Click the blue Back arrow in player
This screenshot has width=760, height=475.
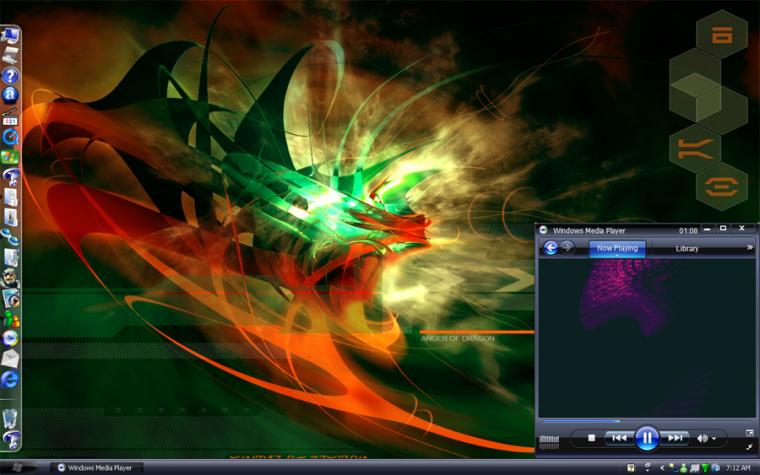pyautogui.click(x=550, y=248)
